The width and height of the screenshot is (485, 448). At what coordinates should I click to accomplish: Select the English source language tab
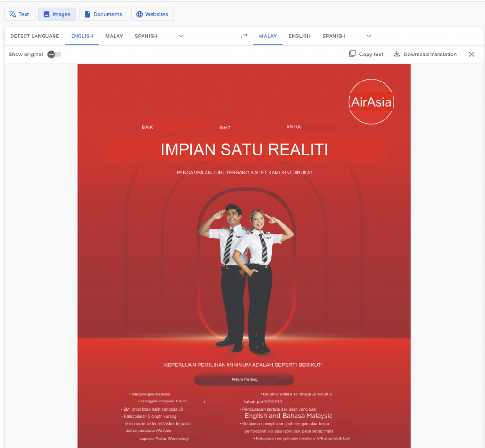click(x=81, y=36)
